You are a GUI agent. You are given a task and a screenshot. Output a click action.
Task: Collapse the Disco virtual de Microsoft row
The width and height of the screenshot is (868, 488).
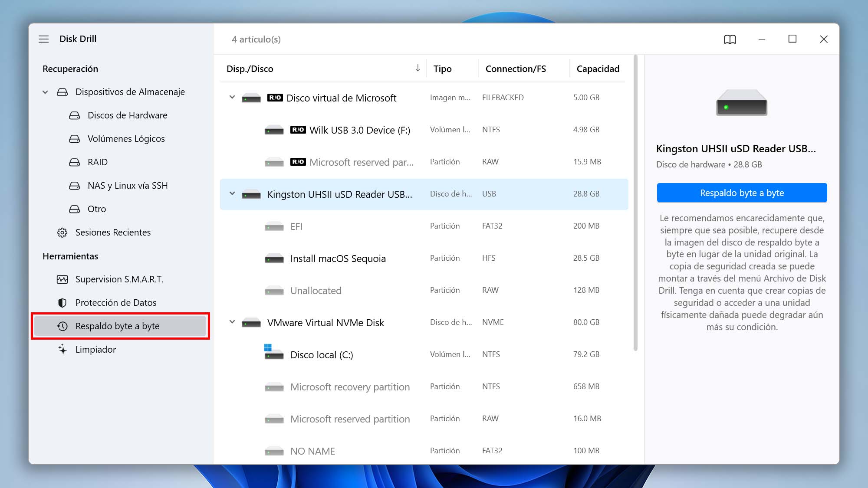[232, 98]
